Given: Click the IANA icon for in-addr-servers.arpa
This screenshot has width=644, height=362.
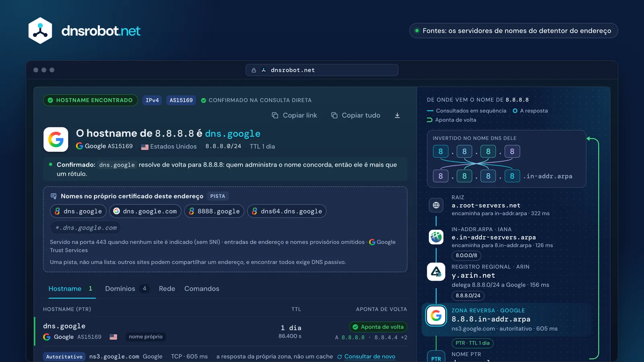Looking at the screenshot, I should coord(436,237).
